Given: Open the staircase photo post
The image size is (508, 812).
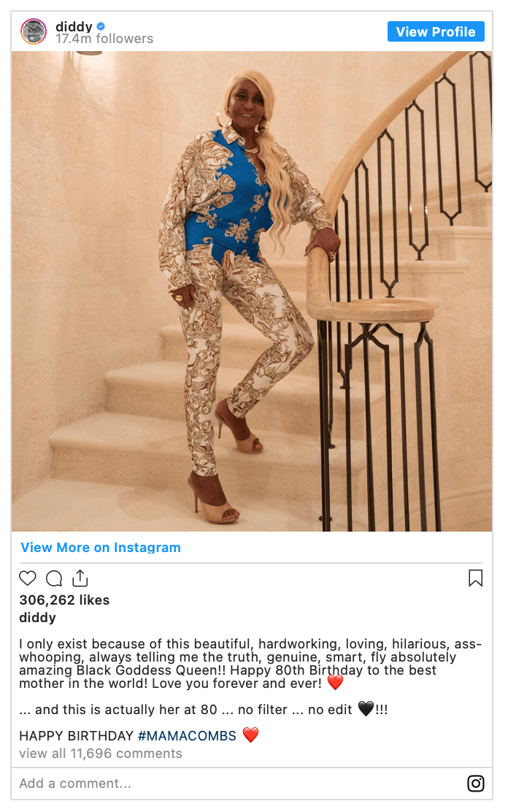Looking at the screenshot, I should 252,291.
